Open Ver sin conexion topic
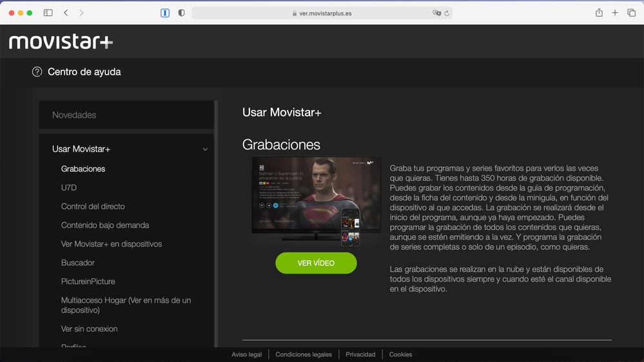Viewport: 644px width, 362px height. pyautogui.click(x=89, y=329)
